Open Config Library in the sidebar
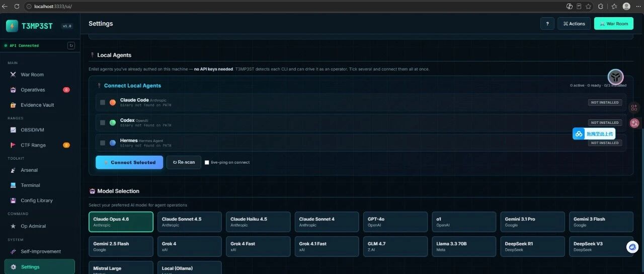The image size is (644, 274). [x=40, y=200]
